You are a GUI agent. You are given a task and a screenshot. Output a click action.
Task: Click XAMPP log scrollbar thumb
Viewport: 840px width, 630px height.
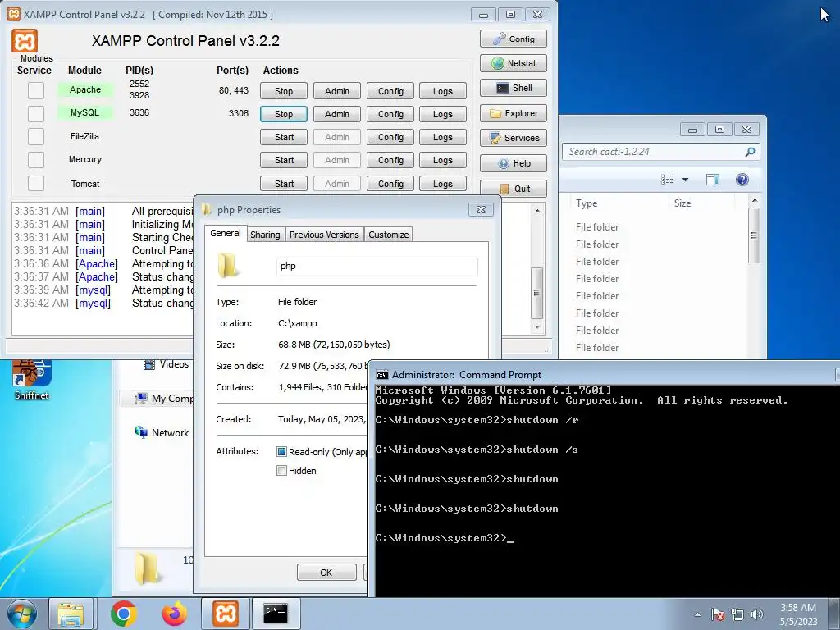[x=536, y=293]
